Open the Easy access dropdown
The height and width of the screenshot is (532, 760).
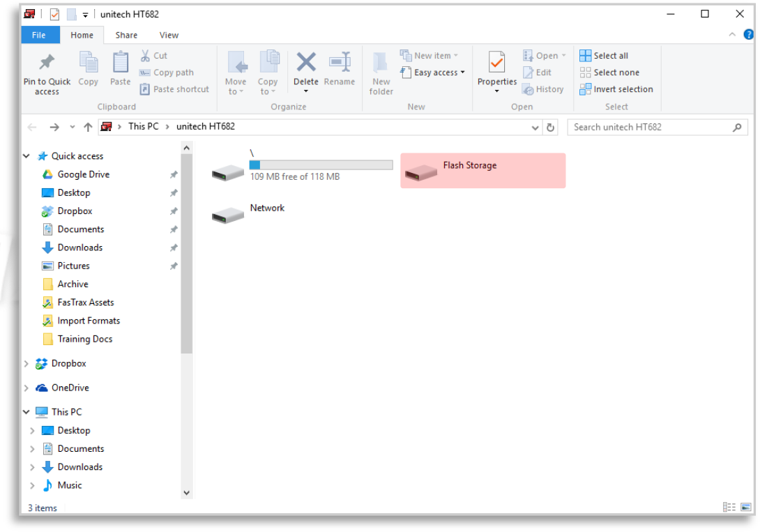(433, 73)
